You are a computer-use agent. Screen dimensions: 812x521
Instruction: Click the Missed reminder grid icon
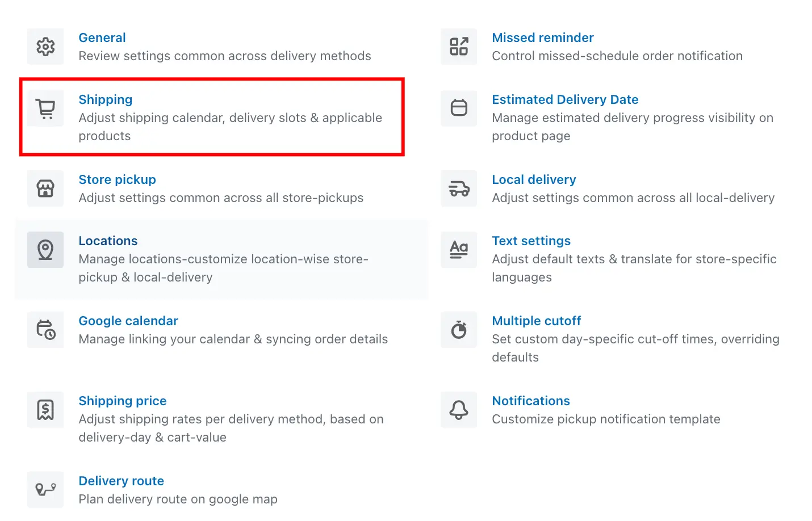(x=459, y=47)
